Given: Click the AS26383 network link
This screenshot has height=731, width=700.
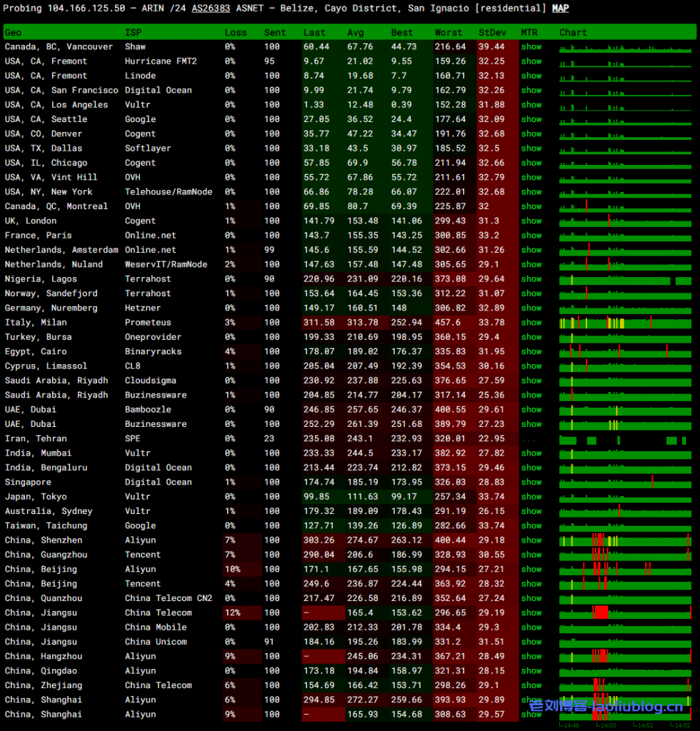Looking at the screenshot, I should pos(211,9).
